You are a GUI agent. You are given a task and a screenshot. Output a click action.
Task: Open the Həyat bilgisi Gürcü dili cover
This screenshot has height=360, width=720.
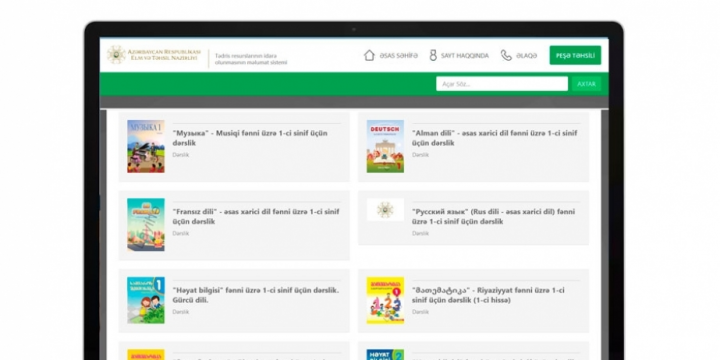(x=146, y=300)
